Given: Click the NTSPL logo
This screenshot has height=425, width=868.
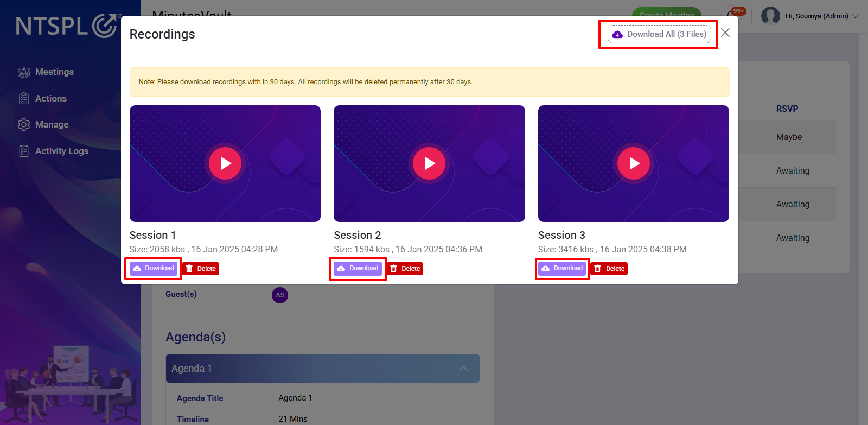Looking at the screenshot, I should coord(68,26).
